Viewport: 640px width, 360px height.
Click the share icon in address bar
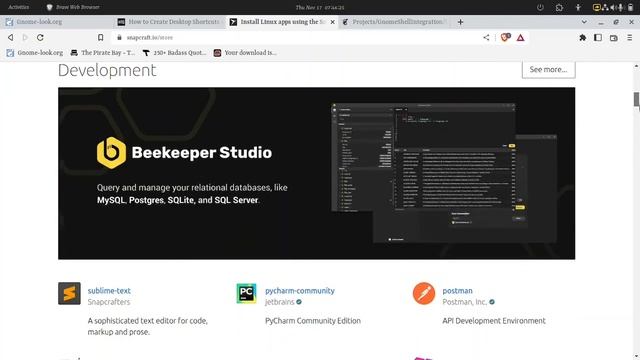(x=486, y=38)
